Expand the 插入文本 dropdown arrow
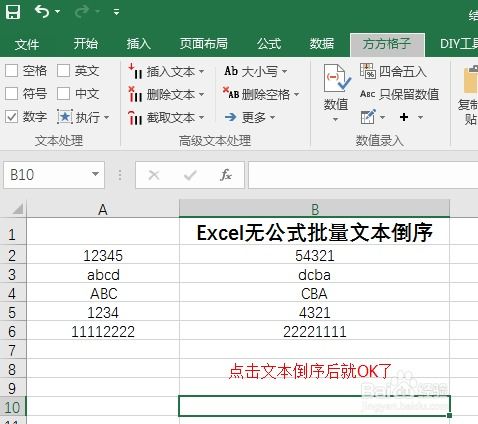 coord(201,71)
